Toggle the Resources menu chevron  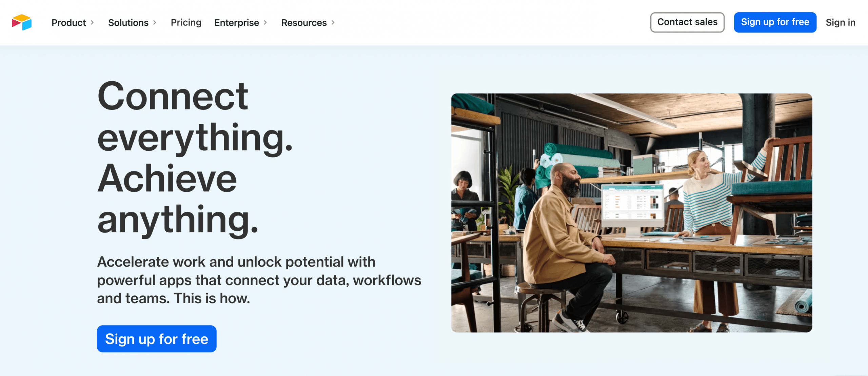coord(334,22)
